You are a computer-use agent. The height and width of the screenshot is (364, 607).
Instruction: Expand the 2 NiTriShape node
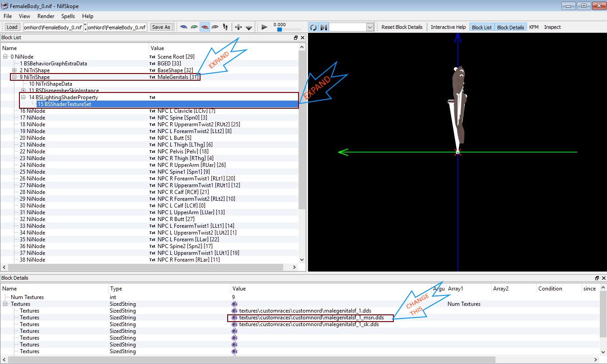point(14,70)
